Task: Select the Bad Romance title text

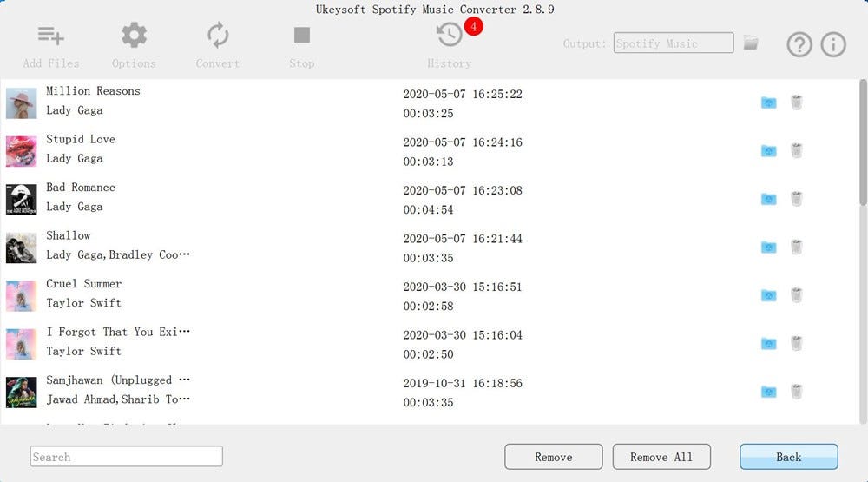Action: pos(81,188)
